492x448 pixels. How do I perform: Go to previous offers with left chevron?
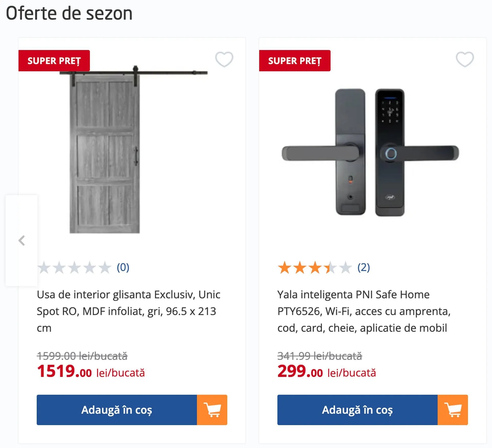point(22,240)
